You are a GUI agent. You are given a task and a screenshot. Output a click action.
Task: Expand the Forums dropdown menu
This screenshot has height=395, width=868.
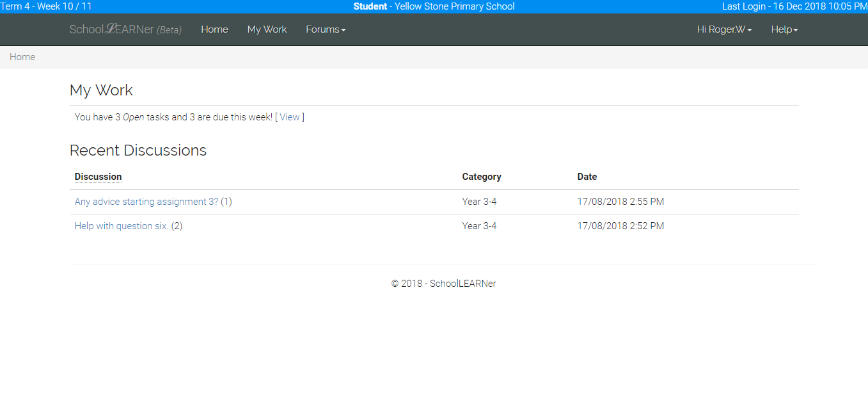click(326, 29)
